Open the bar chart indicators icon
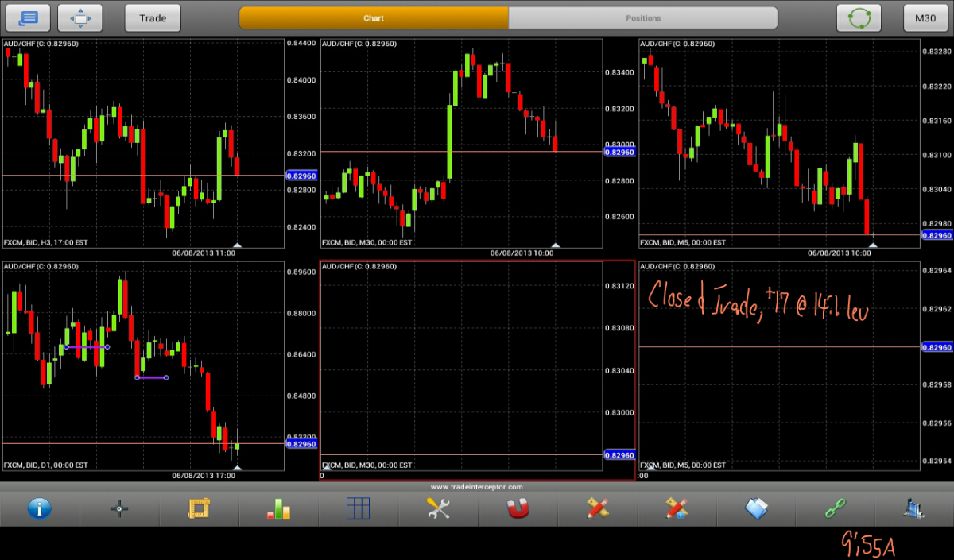 278,509
